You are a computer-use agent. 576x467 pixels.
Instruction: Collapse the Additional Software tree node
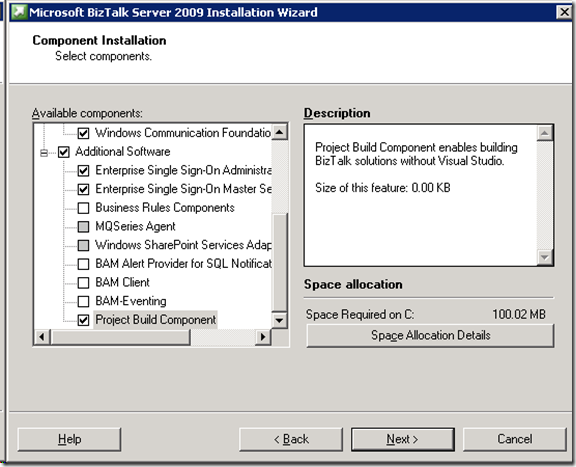[x=44, y=152]
